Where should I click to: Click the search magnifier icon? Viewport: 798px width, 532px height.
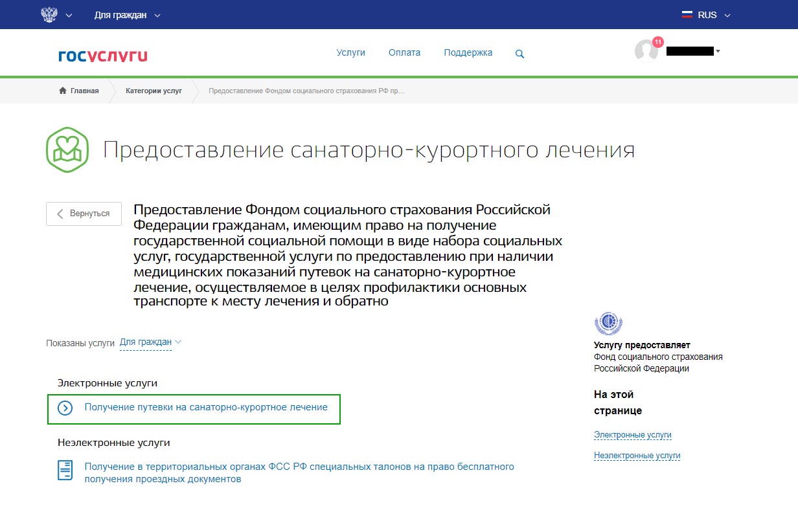tap(519, 54)
